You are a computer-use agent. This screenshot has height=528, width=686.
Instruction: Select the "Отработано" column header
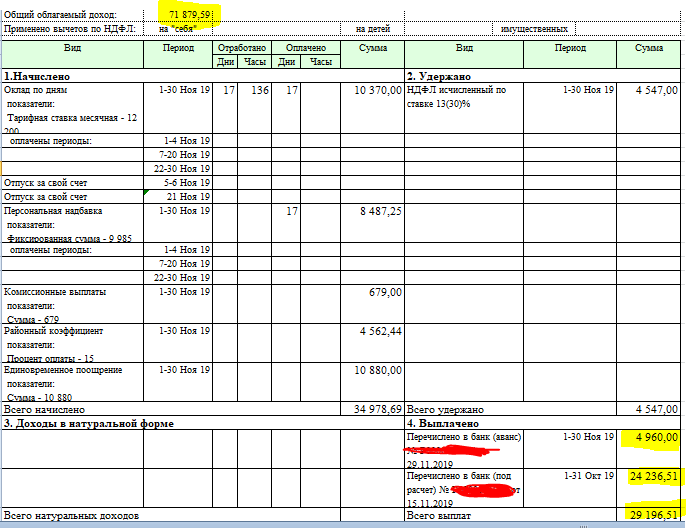click(x=241, y=47)
